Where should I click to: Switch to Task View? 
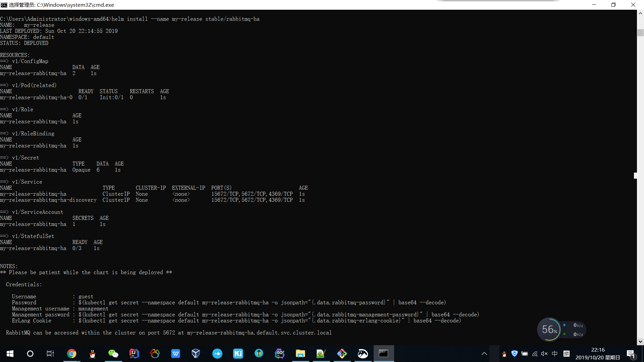50,354
